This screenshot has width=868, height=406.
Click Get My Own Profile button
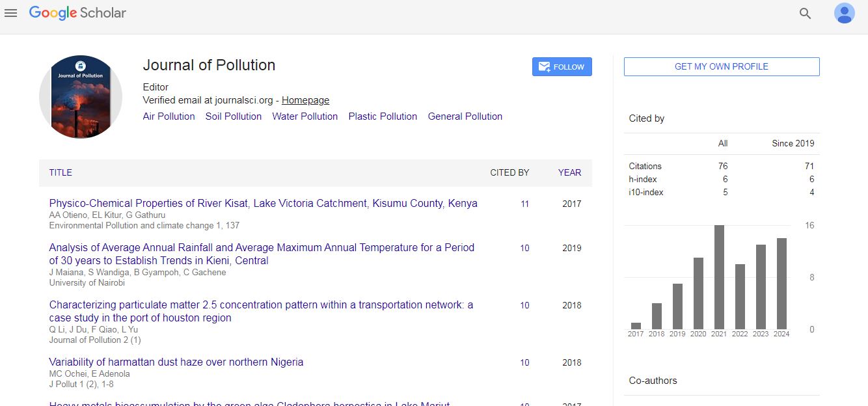coord(721,67)
